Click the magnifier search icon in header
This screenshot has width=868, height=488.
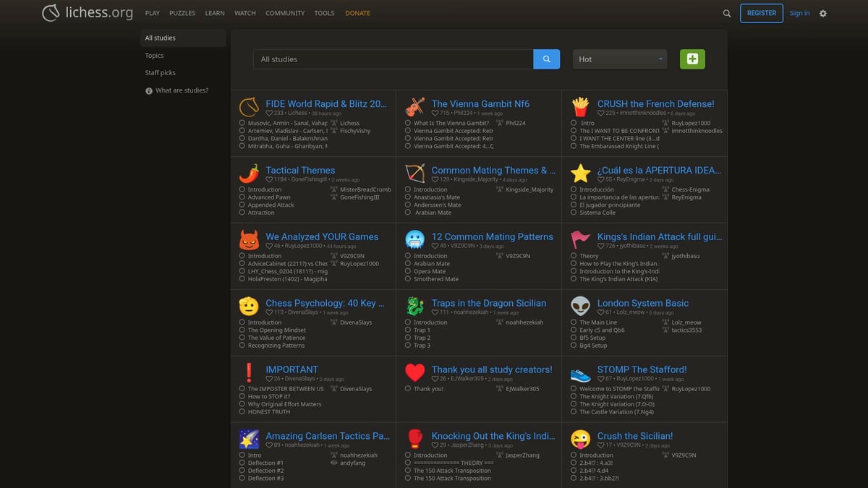pyautogui.click(x=727, y=13)
